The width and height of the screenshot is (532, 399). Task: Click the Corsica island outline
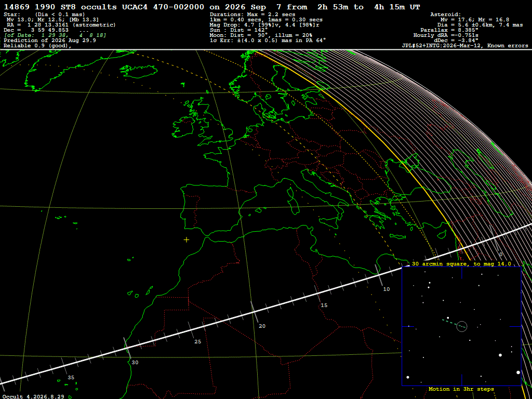[290, 192]
